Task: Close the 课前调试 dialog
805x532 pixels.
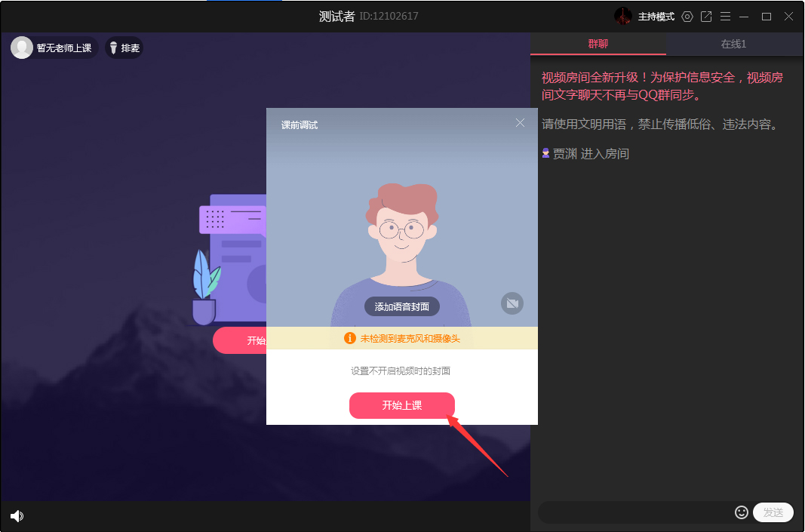Action: [x=520, y=122]
